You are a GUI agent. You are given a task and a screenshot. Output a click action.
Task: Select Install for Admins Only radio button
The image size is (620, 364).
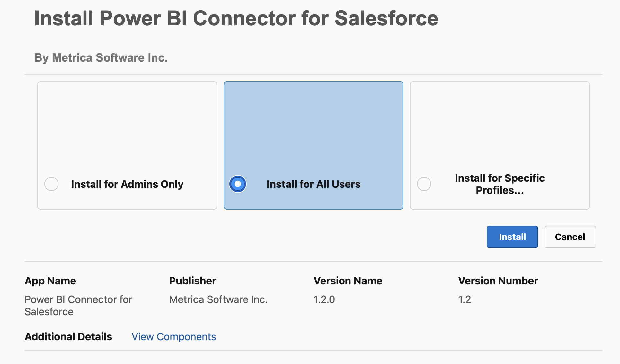point(51,184)
